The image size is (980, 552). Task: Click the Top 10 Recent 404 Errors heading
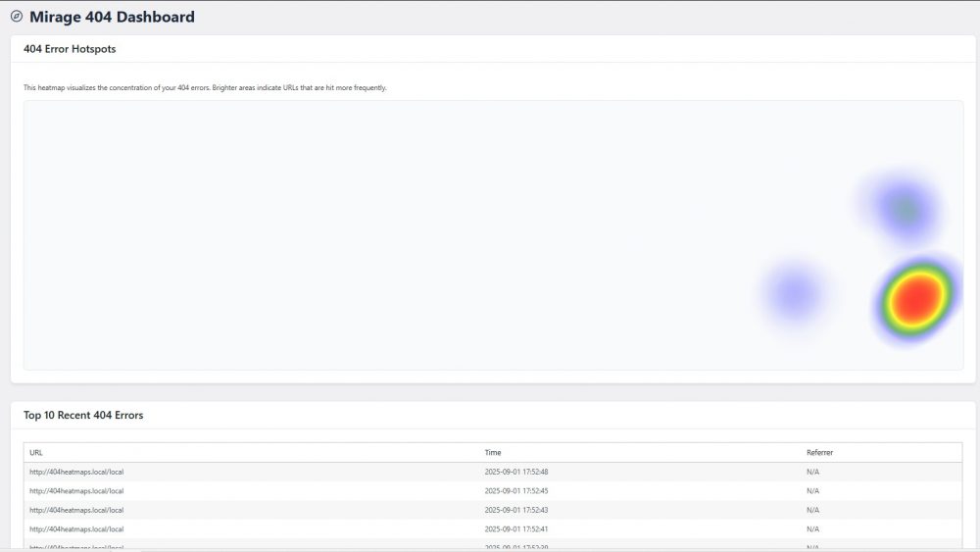tap(83, 416)
